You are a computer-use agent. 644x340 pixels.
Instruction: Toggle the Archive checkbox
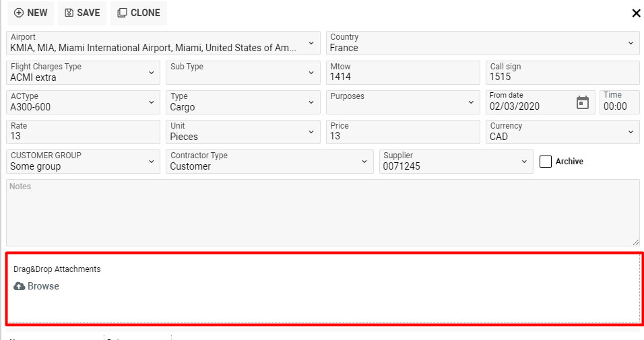click(546, 162)
